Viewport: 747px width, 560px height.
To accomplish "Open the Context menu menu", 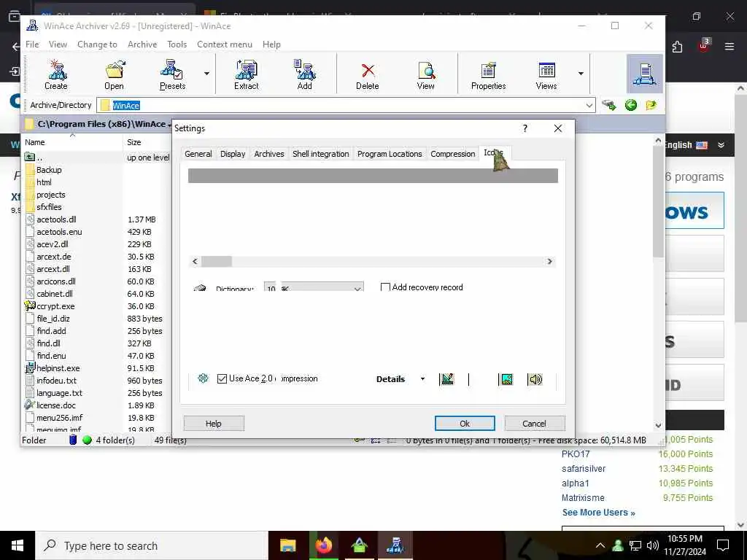I will [225, 44].
